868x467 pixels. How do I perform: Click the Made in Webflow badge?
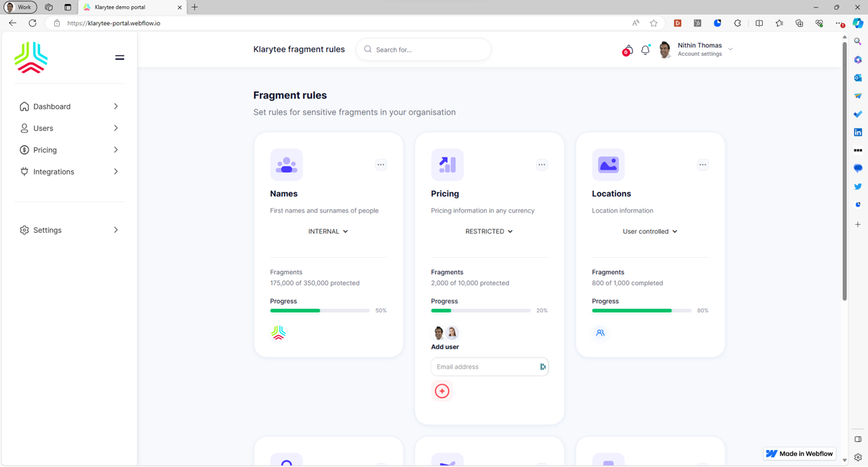(800, 453)
